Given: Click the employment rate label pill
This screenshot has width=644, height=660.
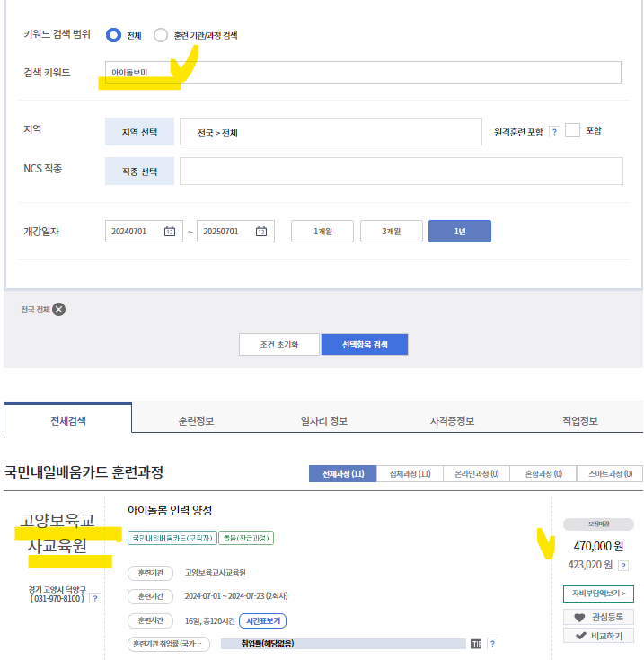Looking at the screenshot, I should [x=168, y=644].
